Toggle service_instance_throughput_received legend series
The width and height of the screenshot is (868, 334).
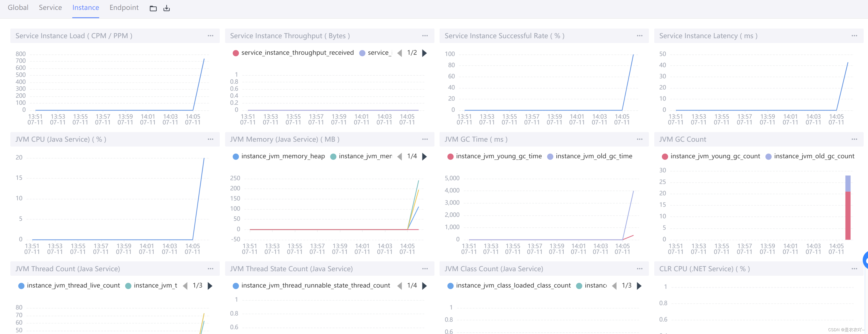click(293, 53)
